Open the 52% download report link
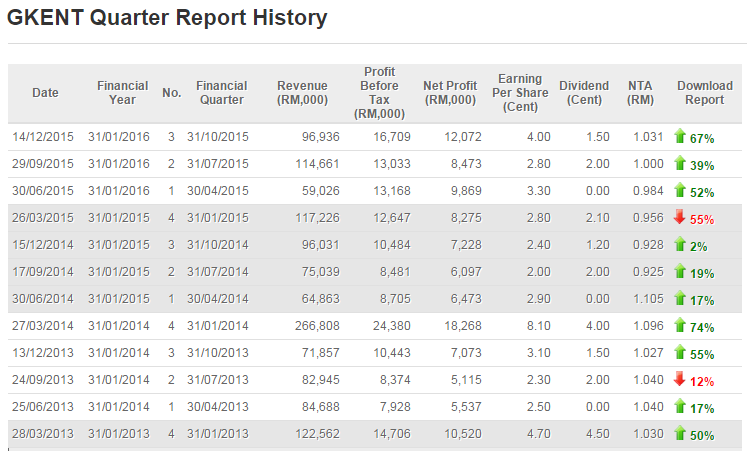The width and height of the screenshot is (747, 451). tap(702, 193)
